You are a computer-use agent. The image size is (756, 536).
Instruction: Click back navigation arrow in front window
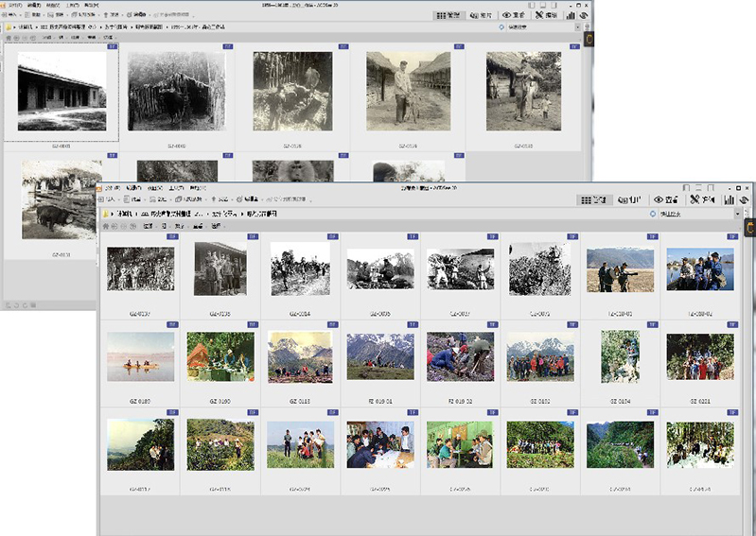(106, 227)
